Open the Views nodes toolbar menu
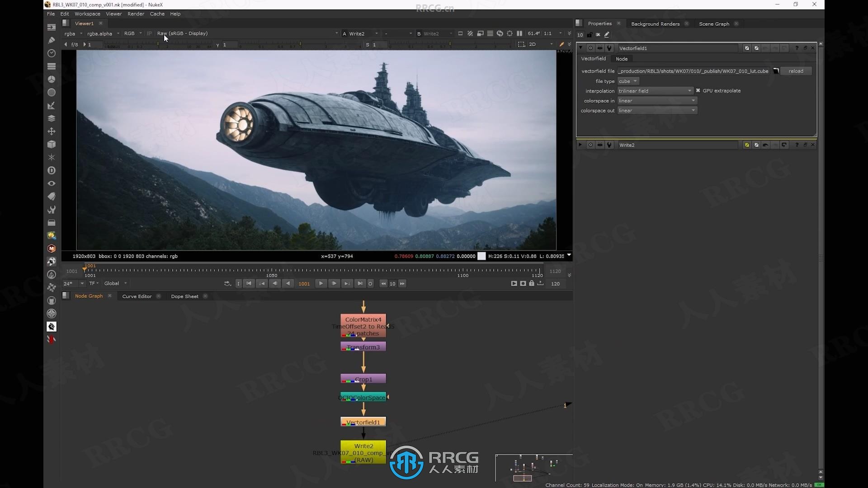 [52, 183]
